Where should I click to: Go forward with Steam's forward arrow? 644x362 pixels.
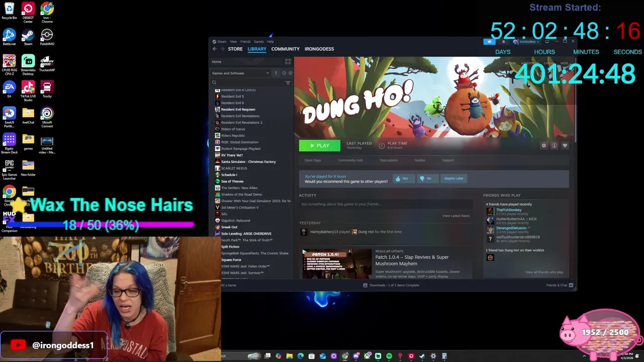[x=222, y=49]
